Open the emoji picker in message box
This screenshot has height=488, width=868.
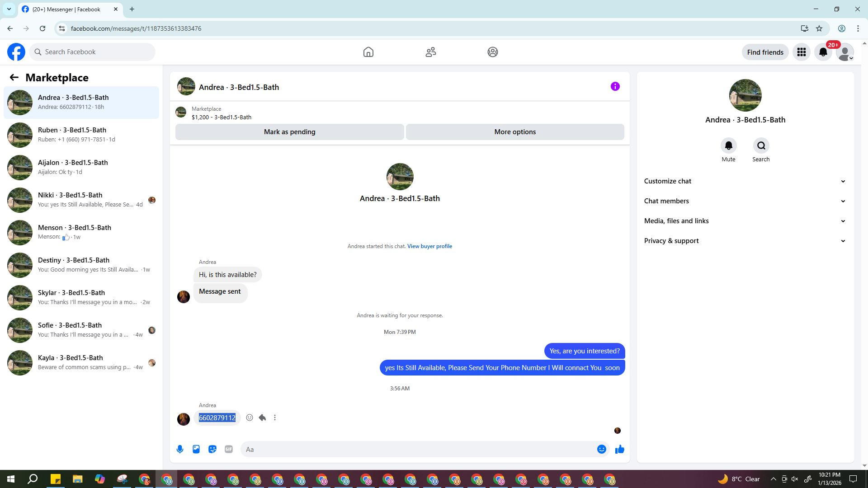601,449
